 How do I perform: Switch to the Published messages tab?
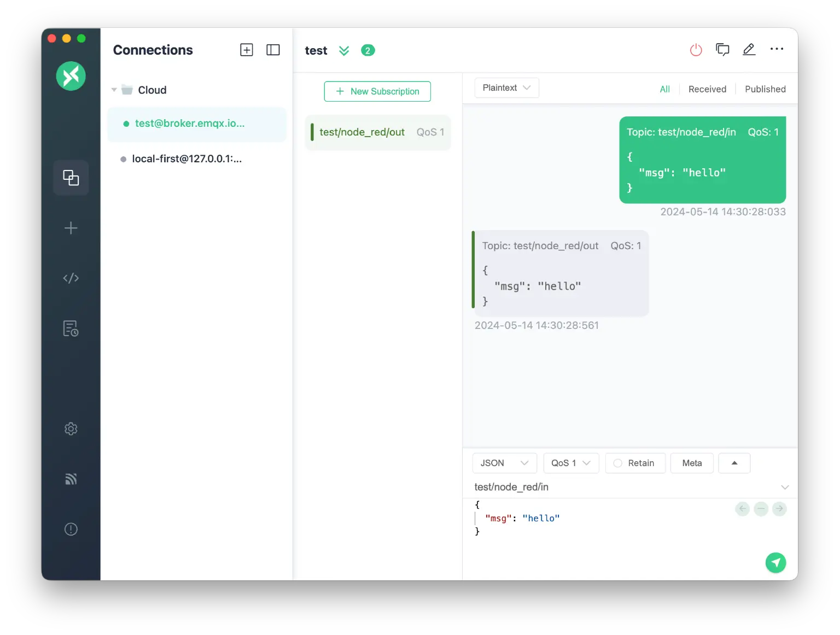click(x=765, y=89)
